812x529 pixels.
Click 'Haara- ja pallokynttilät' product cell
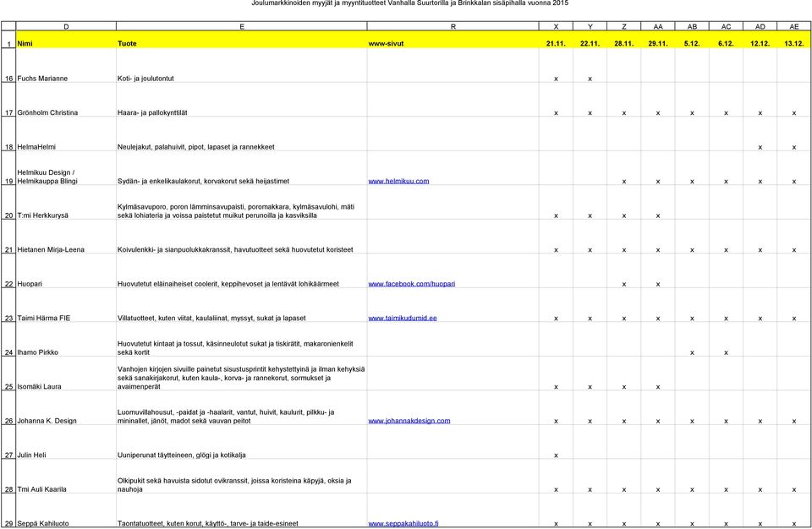click(x=242, y=100)
